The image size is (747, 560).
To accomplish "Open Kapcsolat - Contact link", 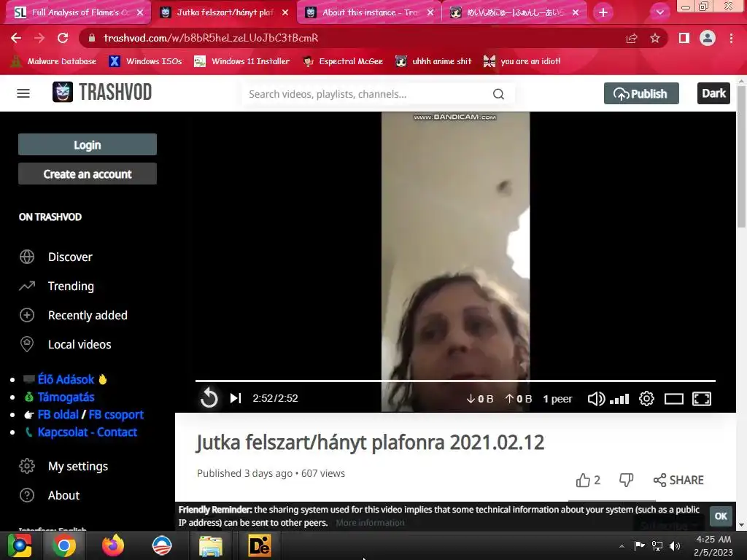I will tap(88, 432).
